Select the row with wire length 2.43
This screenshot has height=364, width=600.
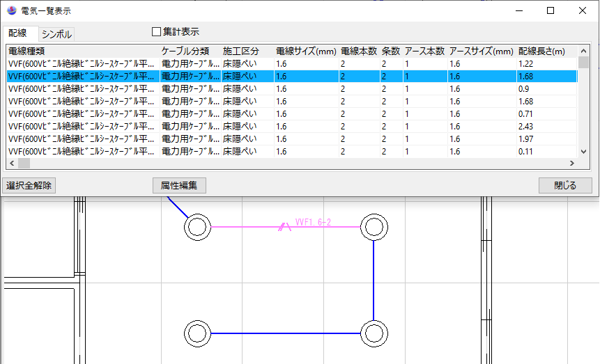[279, 126]
